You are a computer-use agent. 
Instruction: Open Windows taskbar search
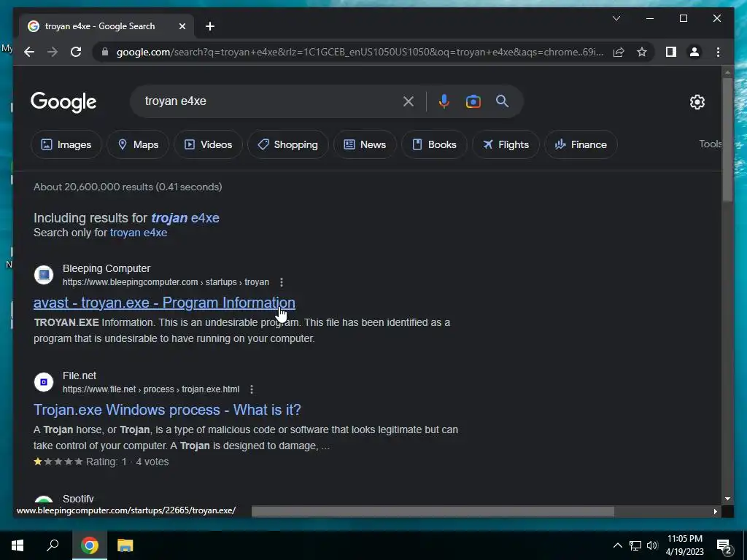(53, 545)
